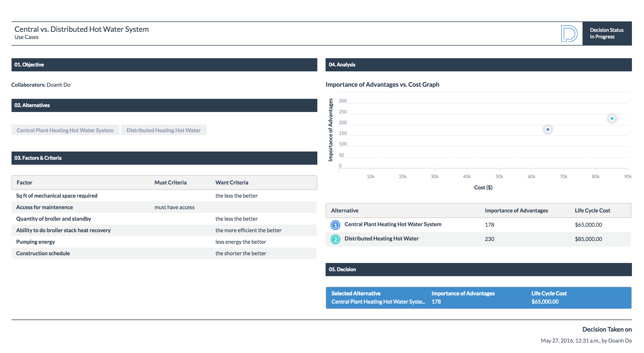The height and width of the screenshot is (353, 644).
Task: Click the page title Central vs. Distributed Hot Water System
Action: [x=82, y=29]
